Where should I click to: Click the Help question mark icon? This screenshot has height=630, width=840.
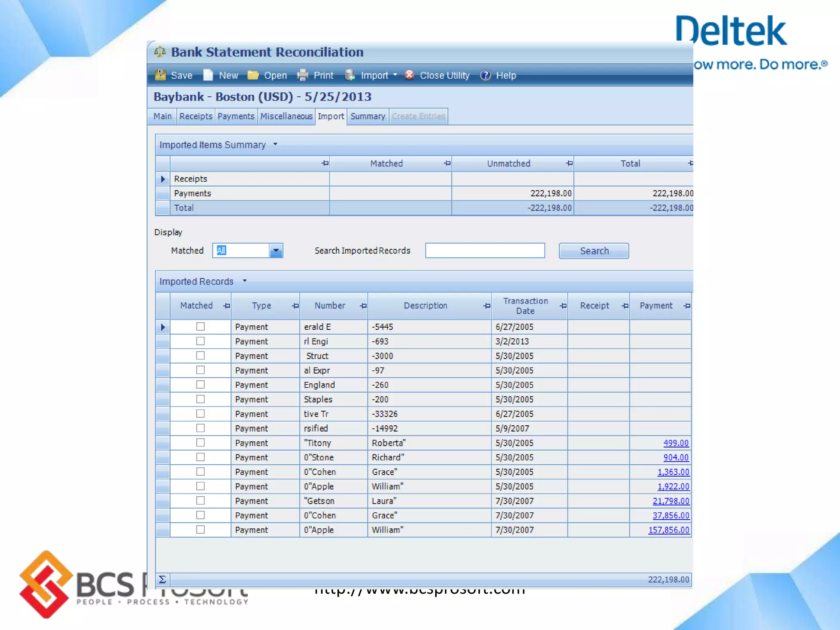pos(485,75)
